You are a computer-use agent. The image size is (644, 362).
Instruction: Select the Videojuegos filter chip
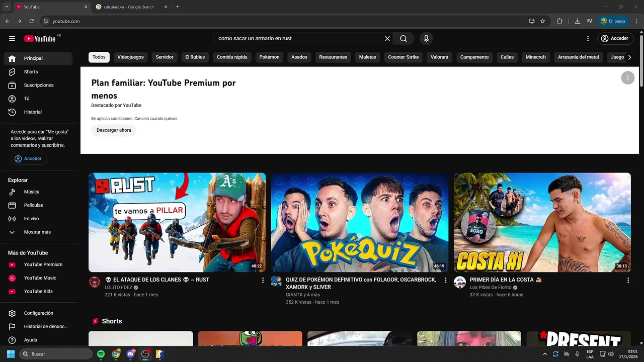(131, 57)
